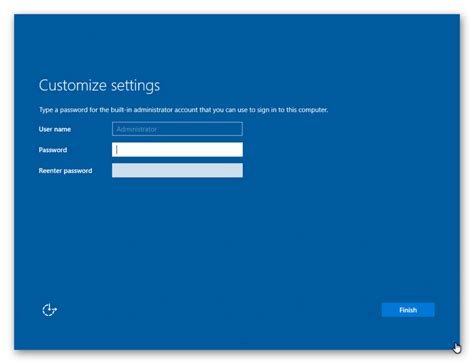Click the Finish button
The height and width of the screenshot is (364, 474).
pyautogui.click(x=408, y=310)
